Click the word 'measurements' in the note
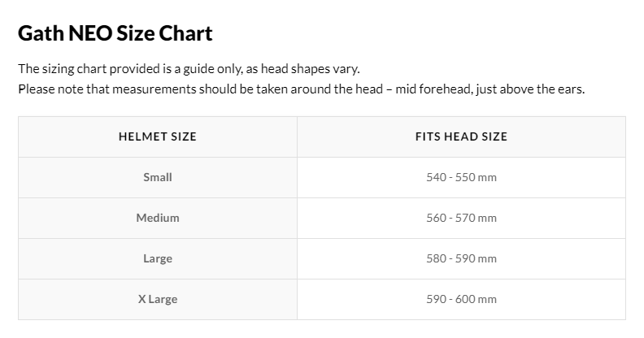Screen dimensions: 644x338 click(x=154, y=89)
